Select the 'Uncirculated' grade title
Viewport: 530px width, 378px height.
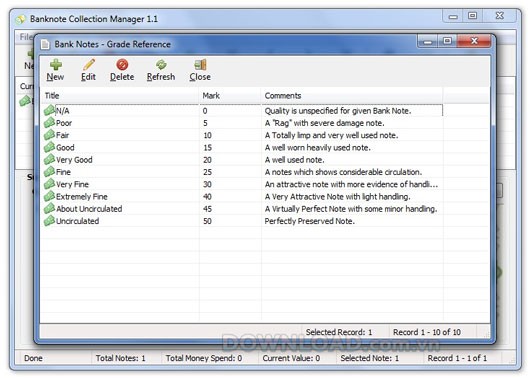click(x=78, y=221)
